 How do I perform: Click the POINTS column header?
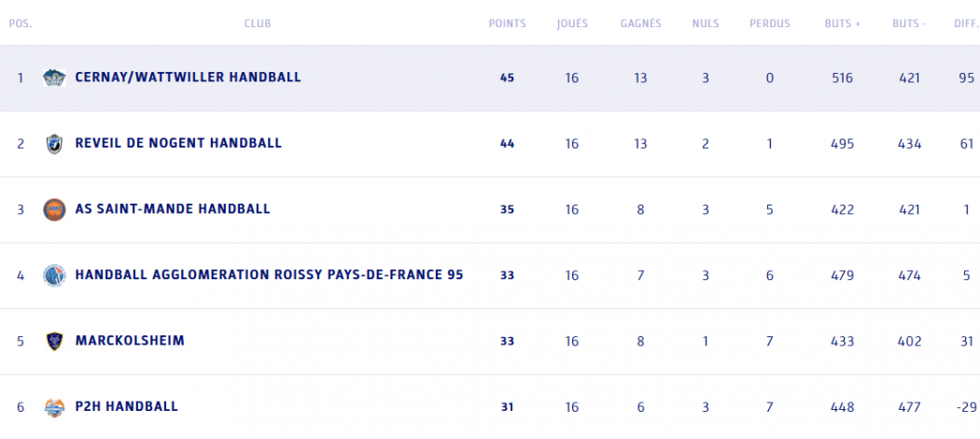point(507,23)
